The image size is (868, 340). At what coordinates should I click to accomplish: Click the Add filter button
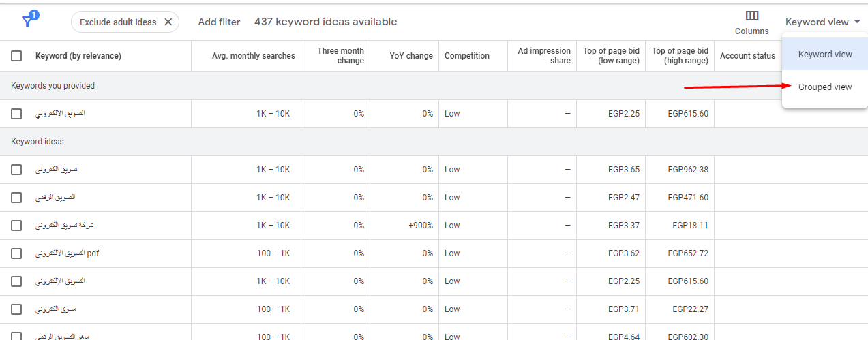(x=219, y=22)
